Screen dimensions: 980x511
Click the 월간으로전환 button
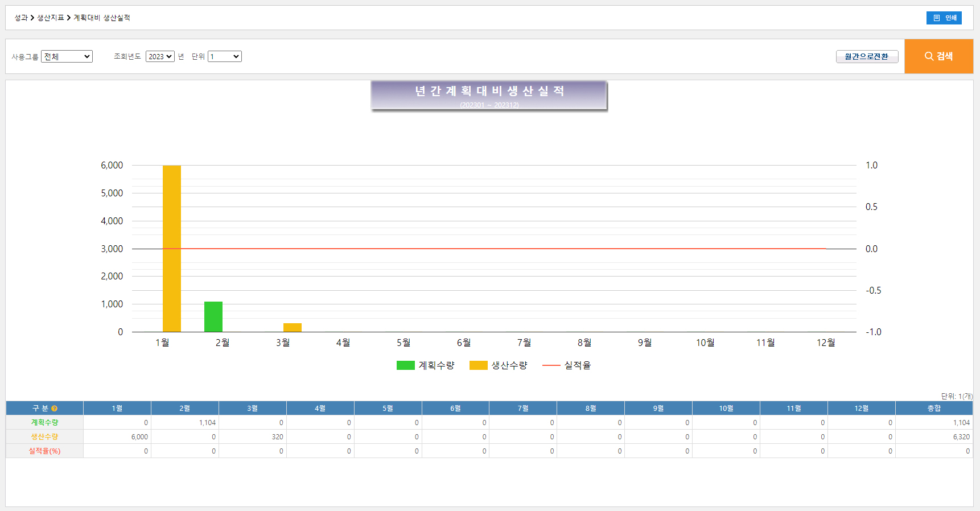866,56
